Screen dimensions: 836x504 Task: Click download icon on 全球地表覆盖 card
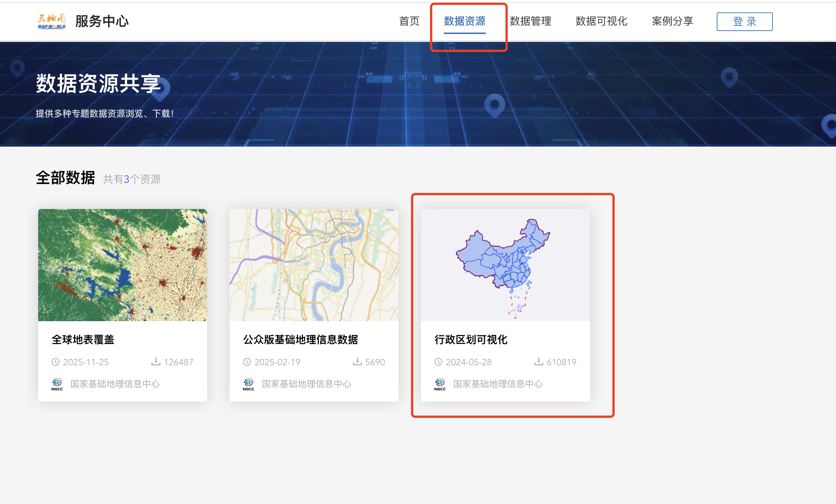point(156,362)
